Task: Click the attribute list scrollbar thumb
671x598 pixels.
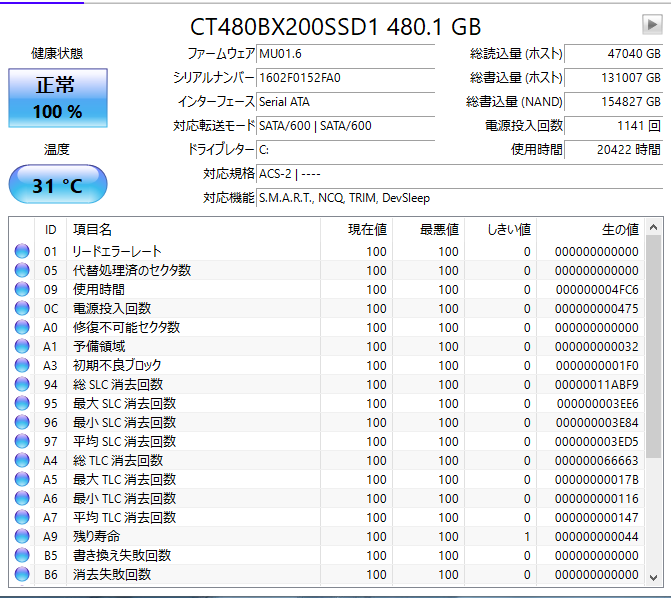Action: click(653, 347)
